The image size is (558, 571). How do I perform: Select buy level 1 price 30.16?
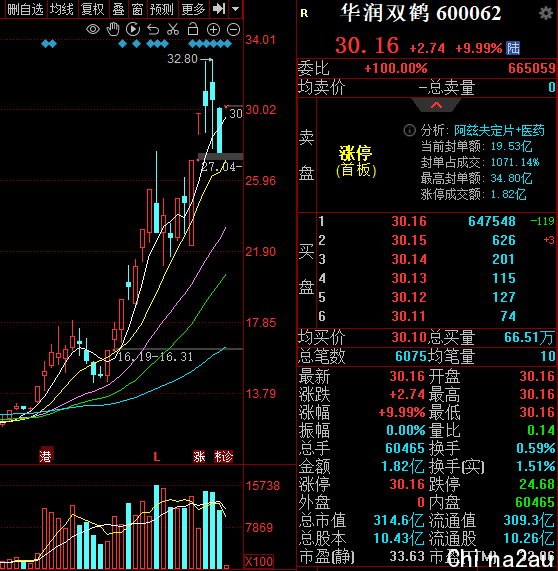click(x=409, y=221)
